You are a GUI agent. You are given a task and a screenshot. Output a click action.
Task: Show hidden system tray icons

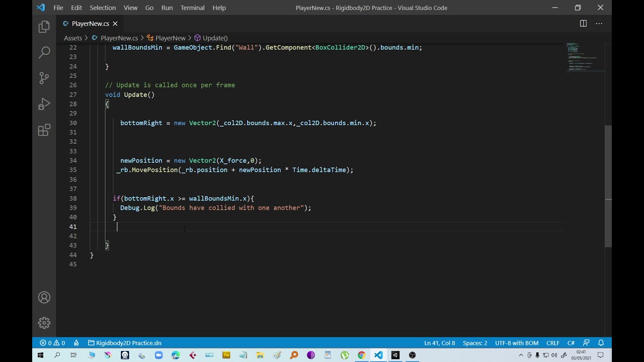pyautogui.click(x=521, y=355)
